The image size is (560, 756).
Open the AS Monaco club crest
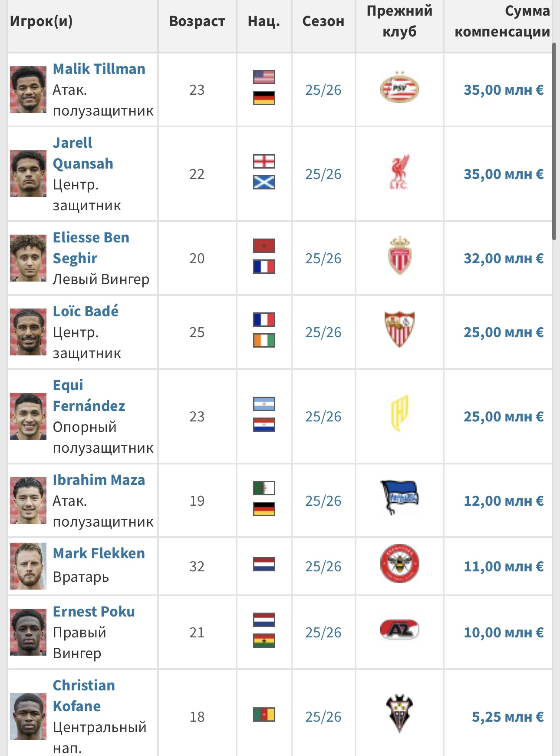click(x=399, y=257)
